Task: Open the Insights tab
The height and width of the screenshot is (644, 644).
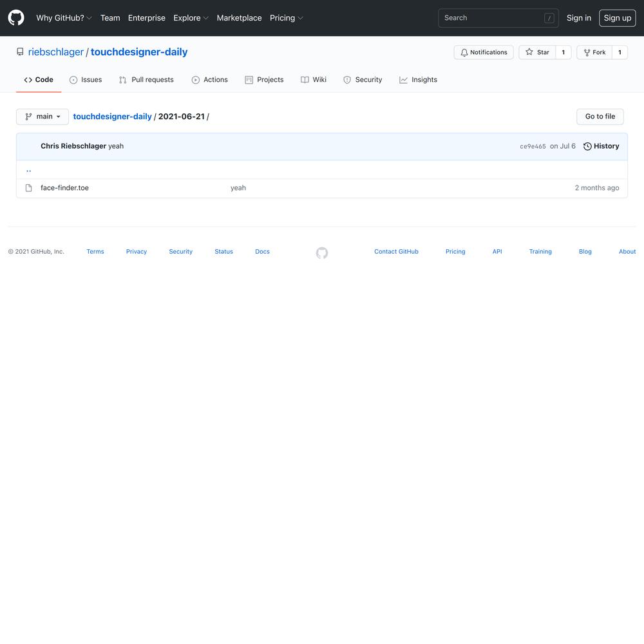Action: coord(418,80)
